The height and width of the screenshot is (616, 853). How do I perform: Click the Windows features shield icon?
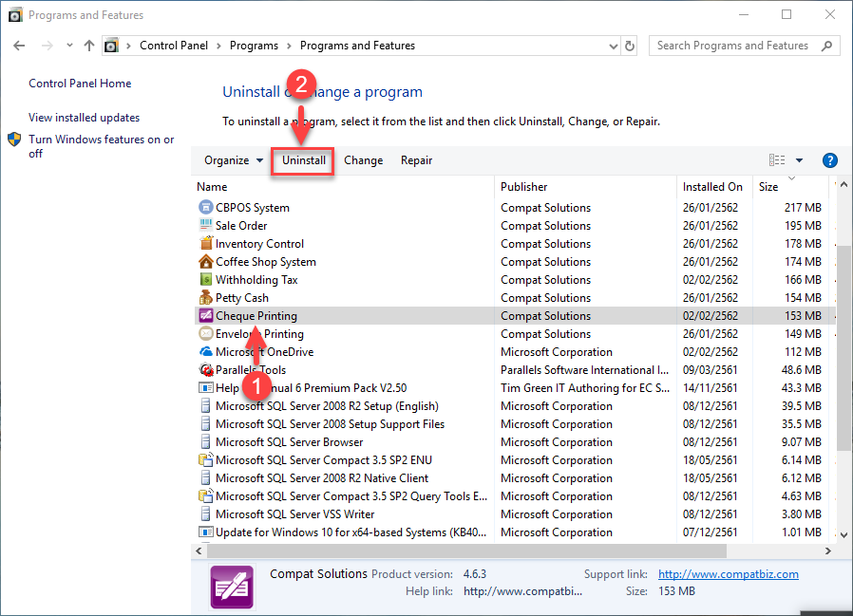(14, 140)
